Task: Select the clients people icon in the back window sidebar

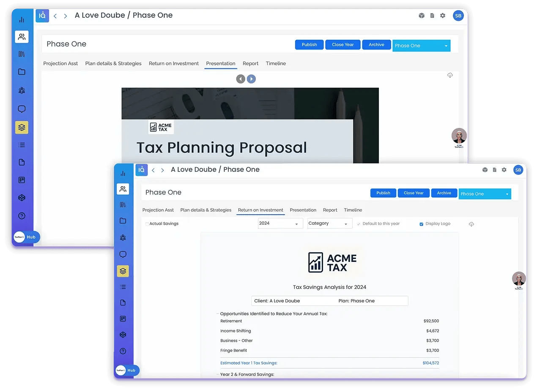Action: pyautogui.click(x=22, y=37)
